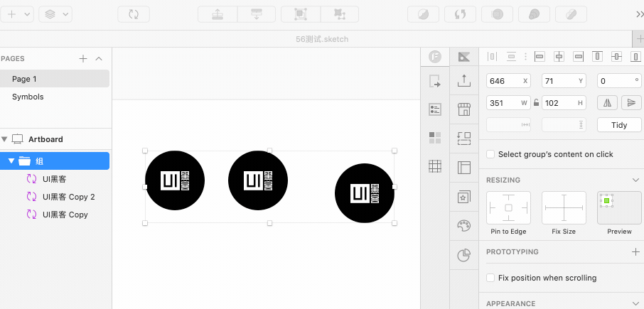This screenshot has width=644, height=309.
Task: Open the layers stack dropdown in toolbar
Action: point(55,14)
